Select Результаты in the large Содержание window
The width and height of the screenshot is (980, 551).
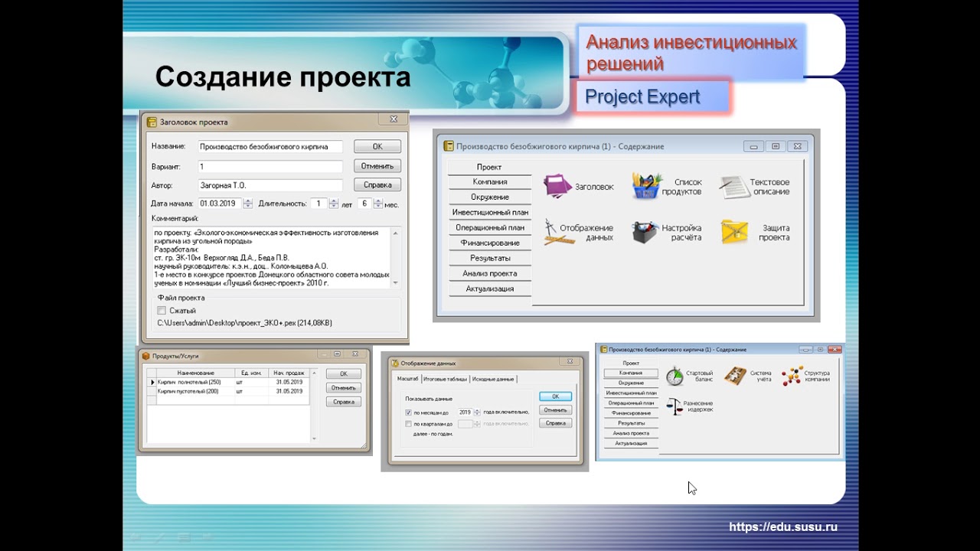489,258
